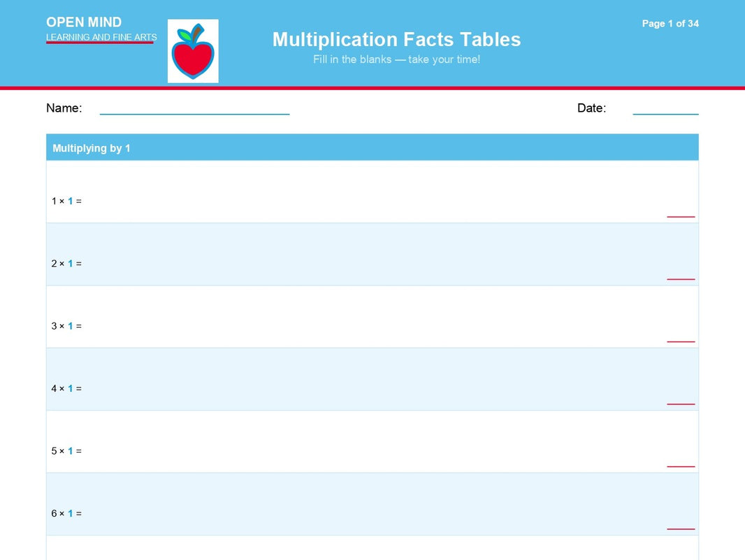Click the 5 × 1 = problem text
Viewport: 745px width, 560px height.
66,451
